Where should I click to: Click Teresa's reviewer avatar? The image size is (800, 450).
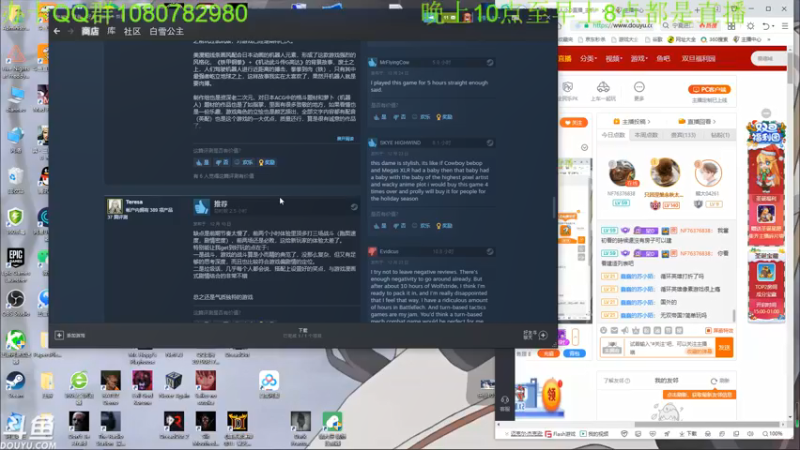click(115, 206)
